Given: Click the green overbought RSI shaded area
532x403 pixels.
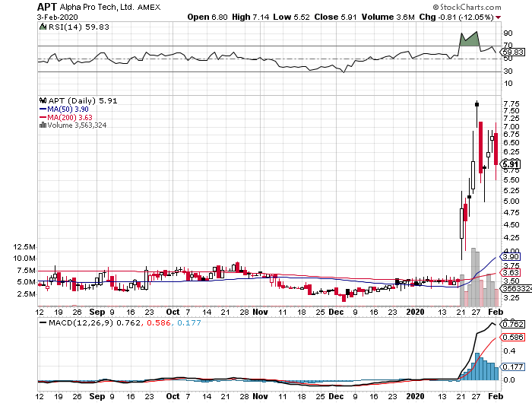Looking at the screenshot, I should [x=470, y=41].
